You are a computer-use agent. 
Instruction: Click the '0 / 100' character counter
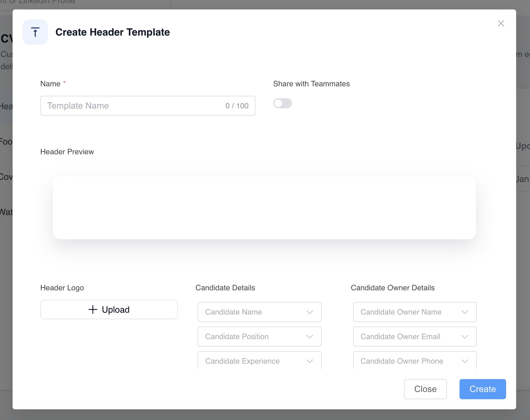coord(237,106)
